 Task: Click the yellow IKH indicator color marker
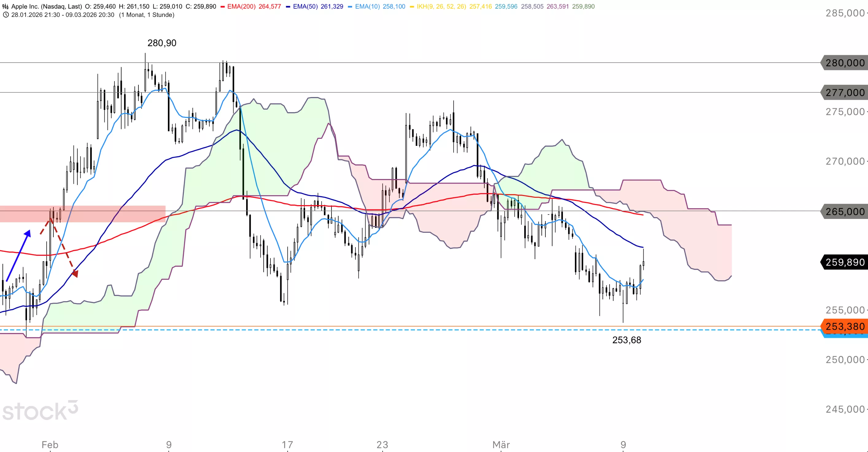(x=412, y=7)
